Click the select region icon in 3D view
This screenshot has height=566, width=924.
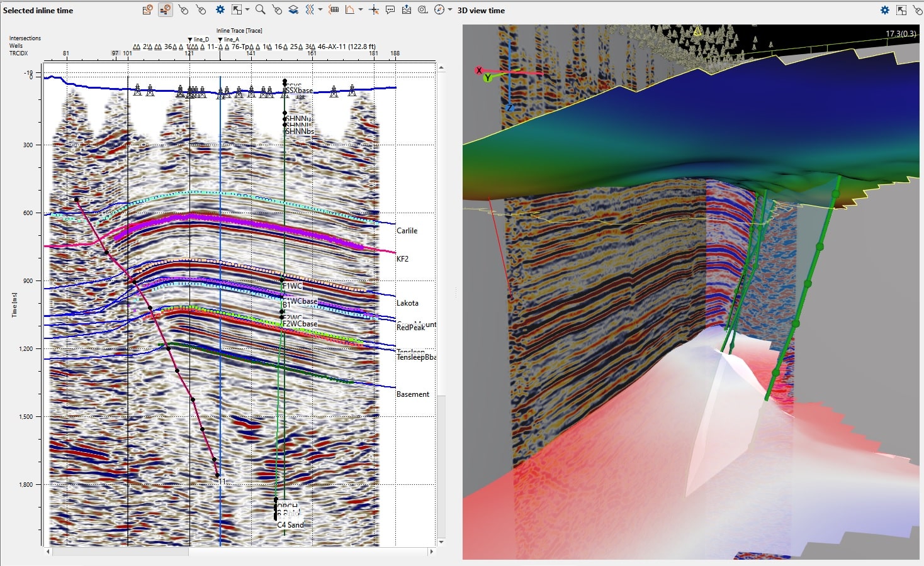click(x=901, y=10)
